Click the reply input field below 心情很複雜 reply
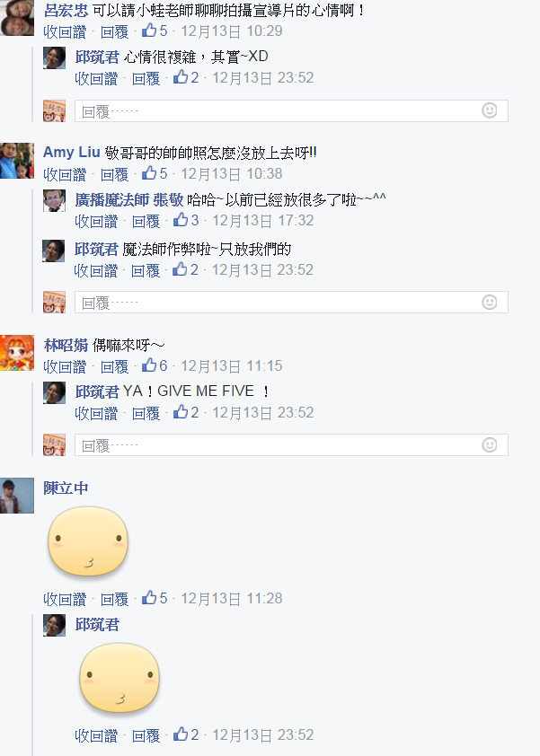The width and height of the screenshot is (540, 756). coord(291,111)
